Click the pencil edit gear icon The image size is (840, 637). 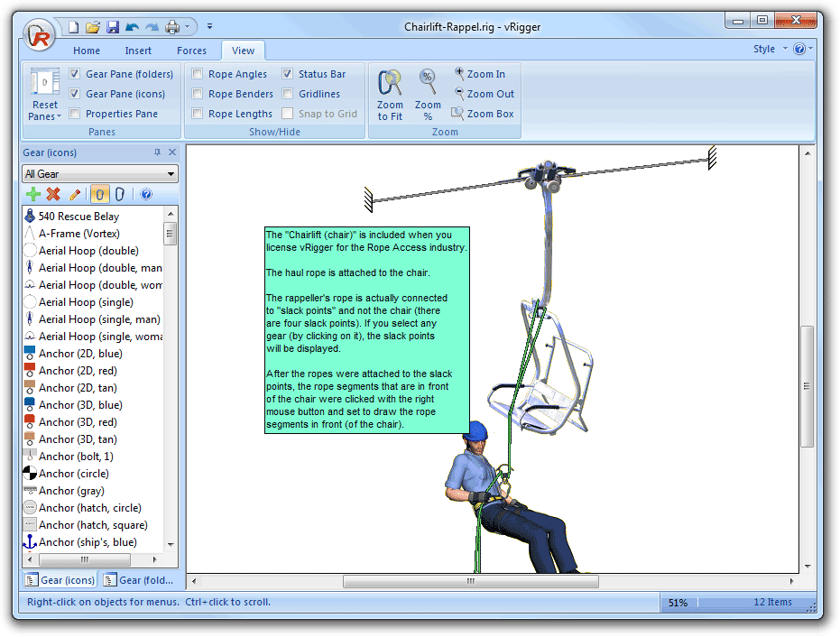pos(75,194)
